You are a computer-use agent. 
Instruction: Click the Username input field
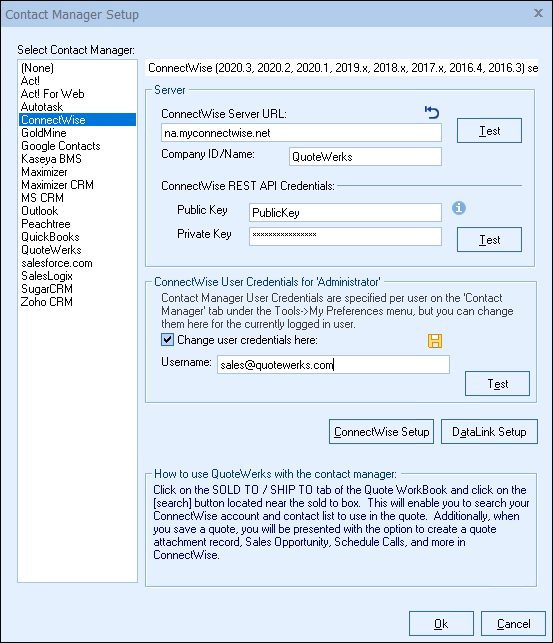(x=333, y=365)
